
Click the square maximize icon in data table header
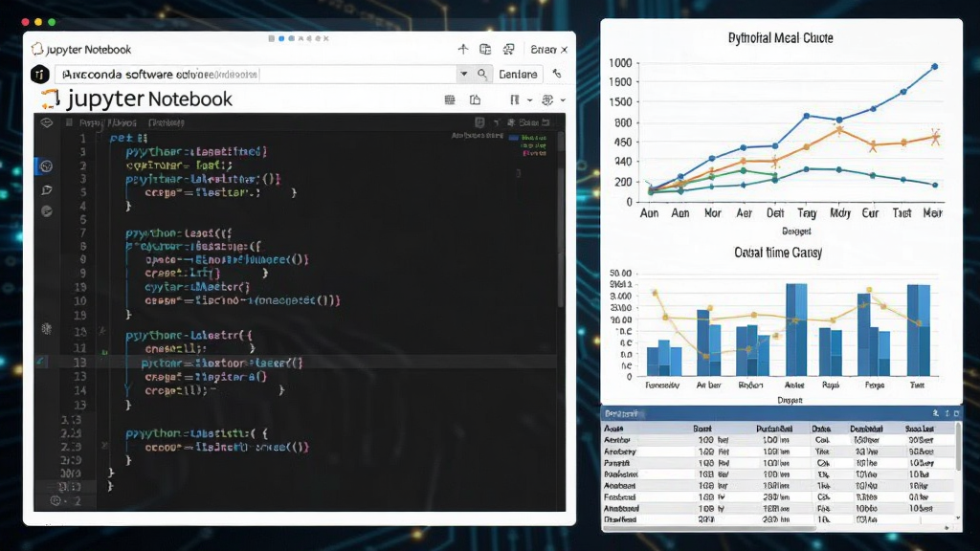click(956, 413)
